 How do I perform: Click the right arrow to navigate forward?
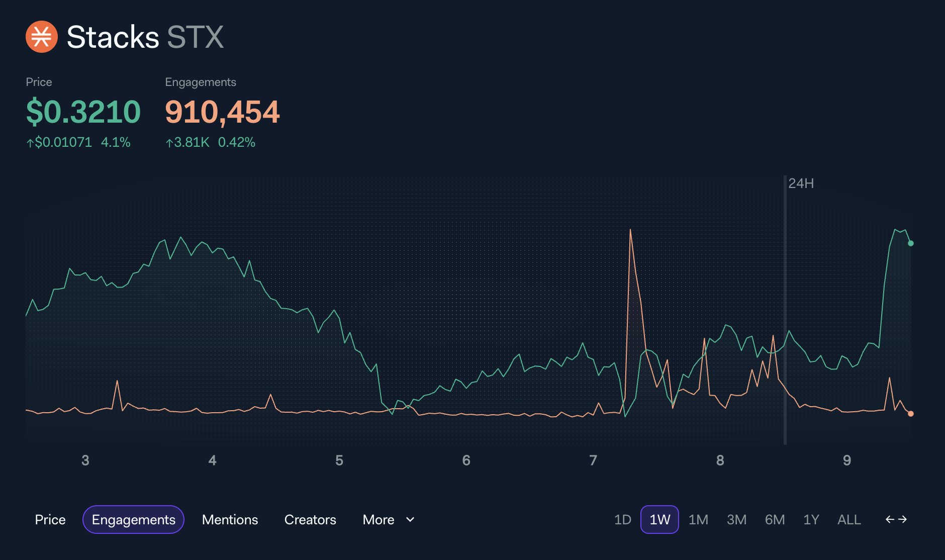coord(903,519)
